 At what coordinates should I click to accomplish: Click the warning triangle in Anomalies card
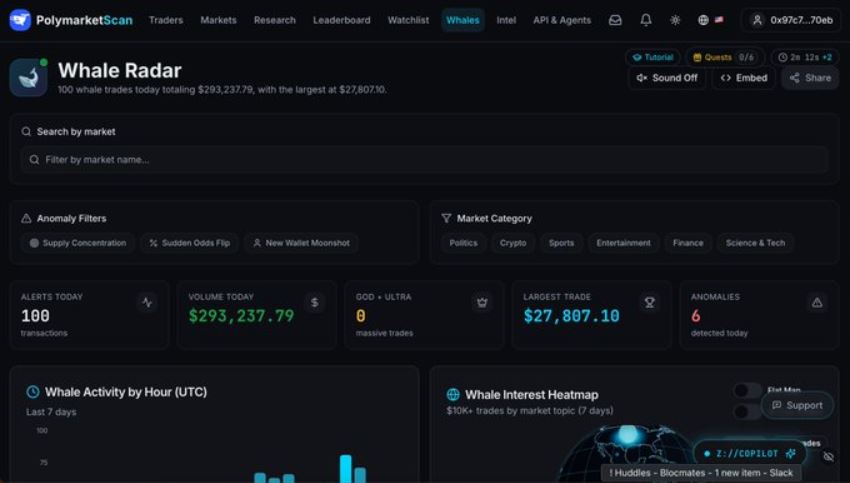[817, 302]
